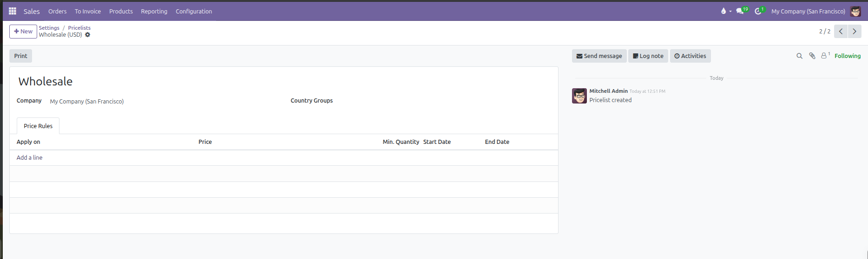This screenshot has height=259, width=868.
Task: Click Send message in chatter
Action: tap(599, 56)
